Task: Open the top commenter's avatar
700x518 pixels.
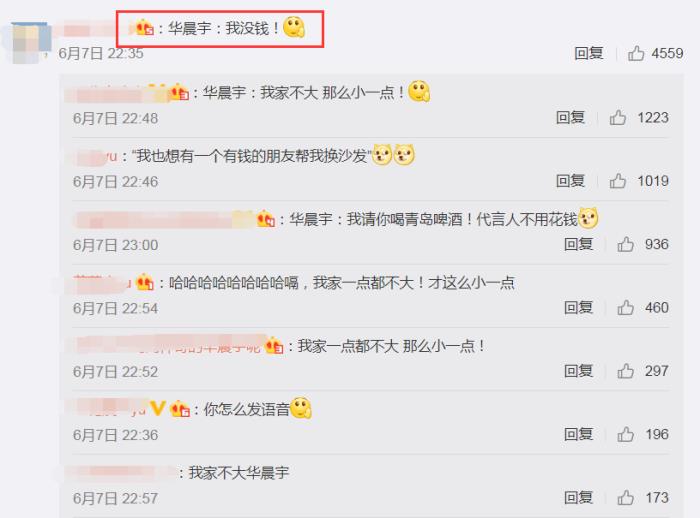Action: (x=28, y=42)
